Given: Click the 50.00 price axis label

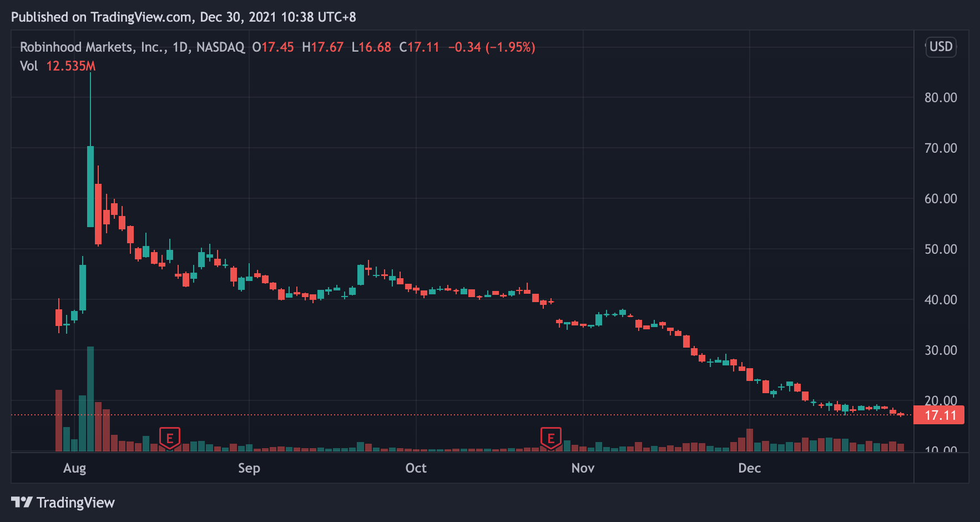Looking at the screenshot, I should click(x=941, y=249).
